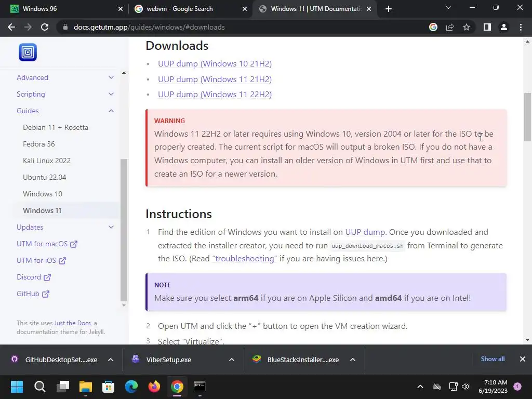Viewport: 532px width, 399px height.
Task: Open the taskbar clock and date
Action: pos(493,387)
